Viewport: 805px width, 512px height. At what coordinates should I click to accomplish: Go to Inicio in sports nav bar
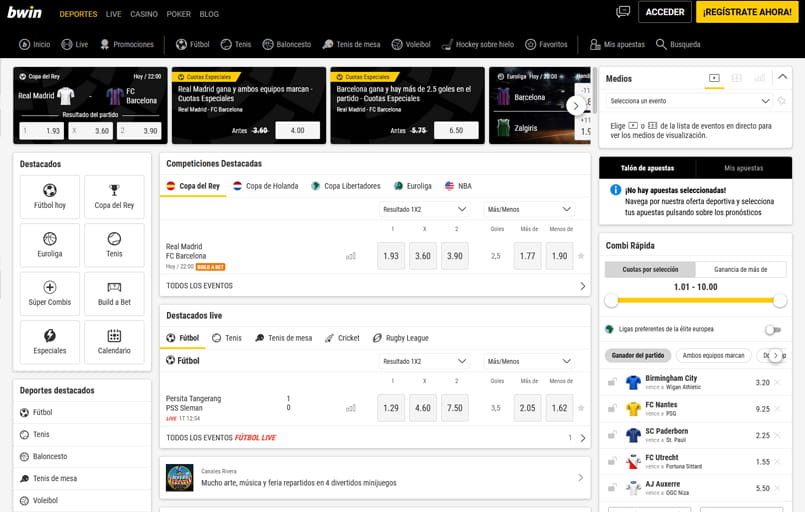[x=35, y=44]
